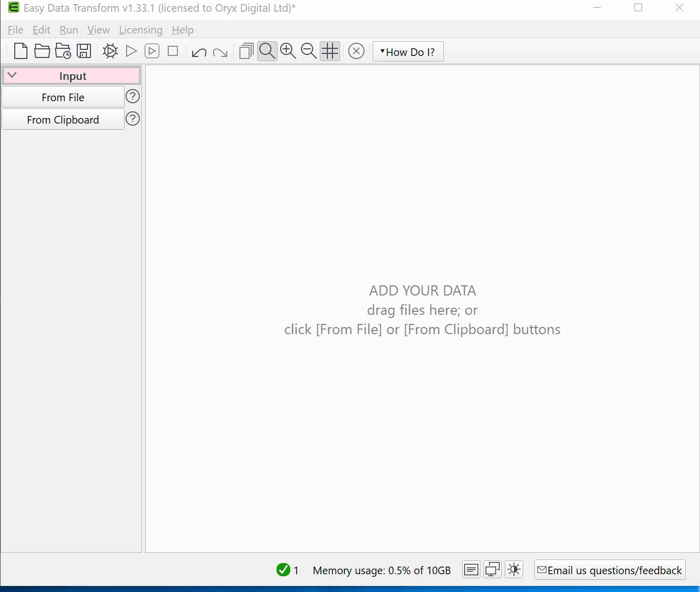
Task: Click the From Clipboard button
Action: tap(63, 120)
